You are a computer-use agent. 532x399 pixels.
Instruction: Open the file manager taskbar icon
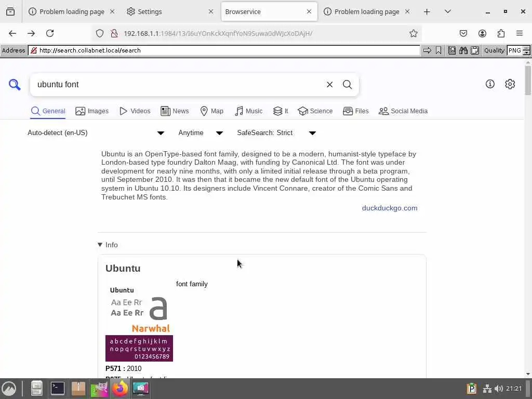(x=37, y=389)
